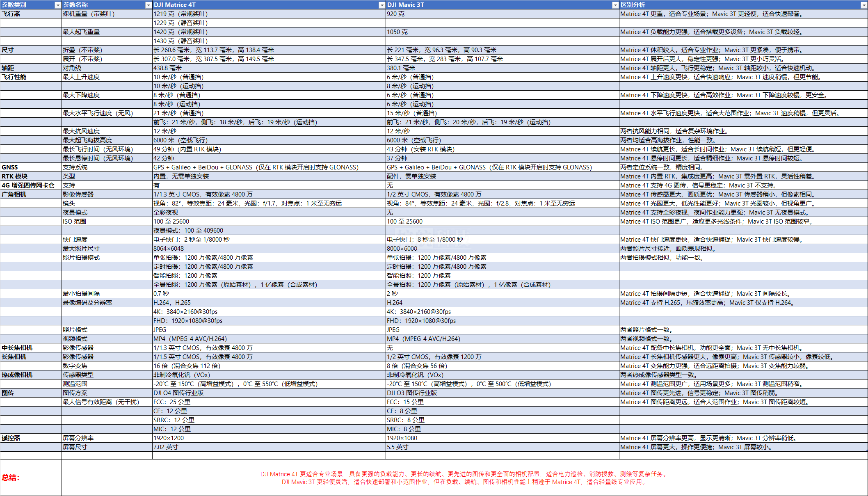Select the 飞行器 category cell

[31, 14]
